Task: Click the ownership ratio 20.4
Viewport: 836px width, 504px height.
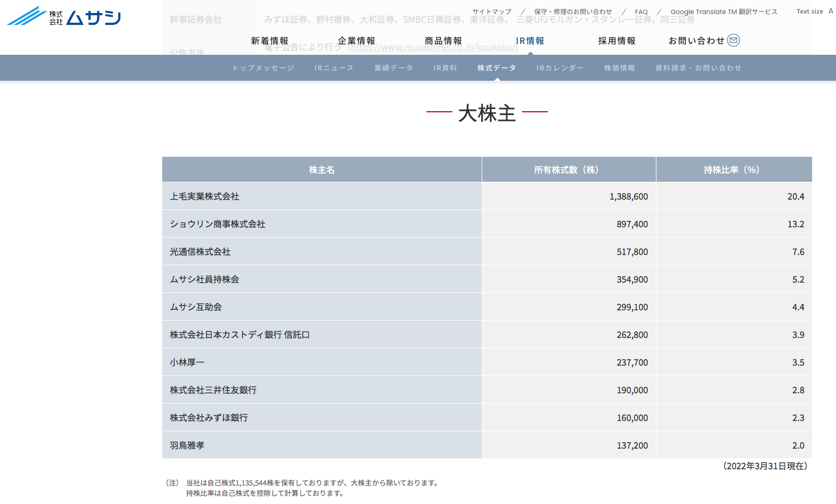Action: (x=796, y=196)
